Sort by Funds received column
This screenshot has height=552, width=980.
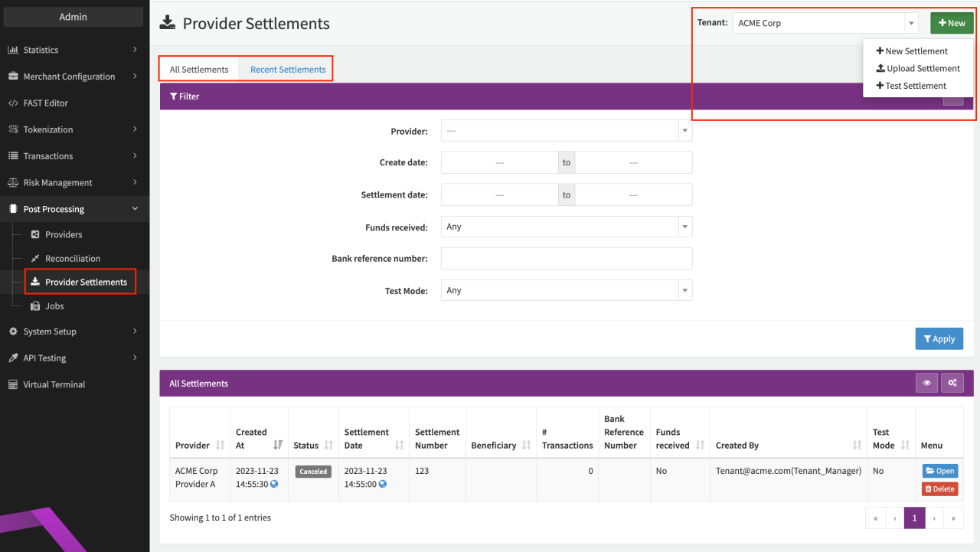pyautogui.click(x=700, y=445)
